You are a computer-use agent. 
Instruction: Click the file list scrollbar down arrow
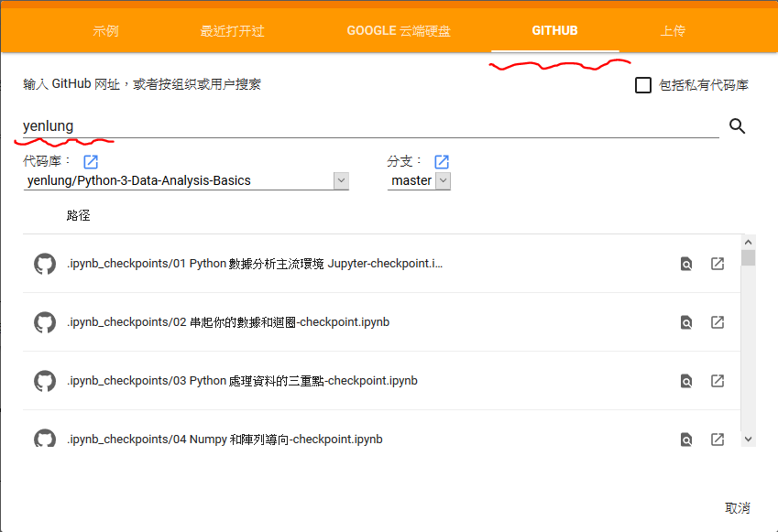pos(749,440)
